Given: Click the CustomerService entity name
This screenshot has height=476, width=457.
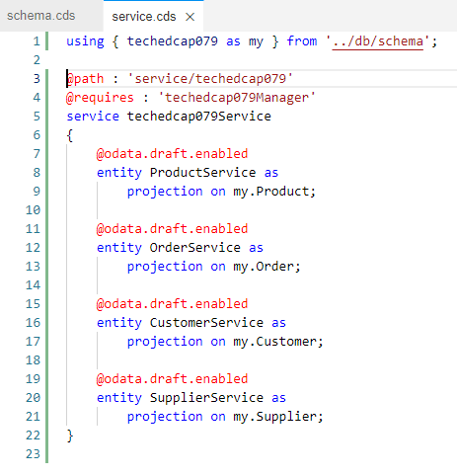Looking at the screenshot, I should 206,323.
